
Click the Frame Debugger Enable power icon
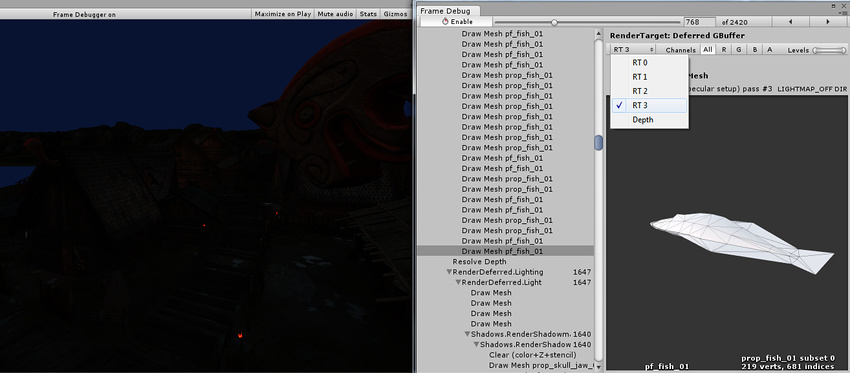pos(445,22)
